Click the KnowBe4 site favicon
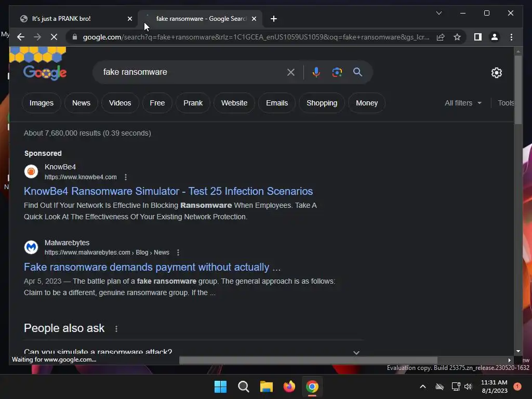The width and height of the screenshot is (532, 399). pyautogui.click(x=31, y=171)
